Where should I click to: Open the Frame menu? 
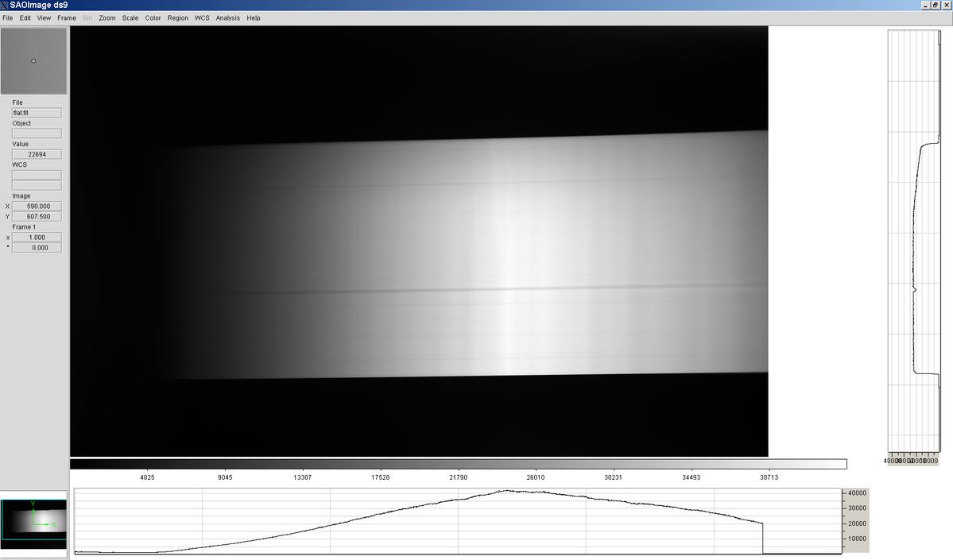point(66,17)
